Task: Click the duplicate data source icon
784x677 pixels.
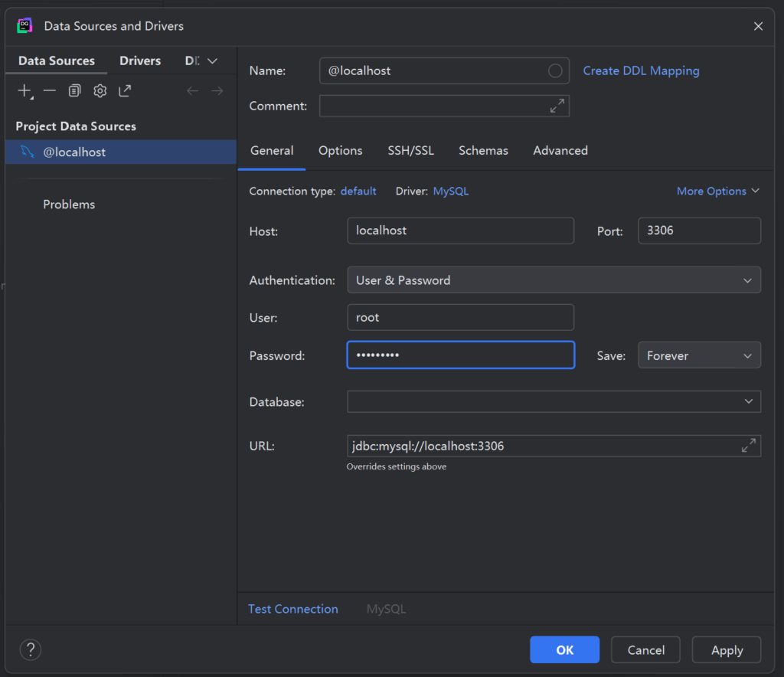Action: [x=74, y=91]
